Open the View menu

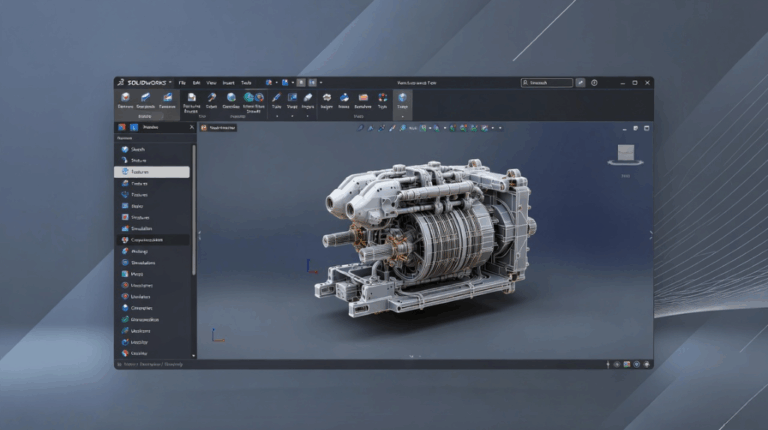tap(211, 83)
